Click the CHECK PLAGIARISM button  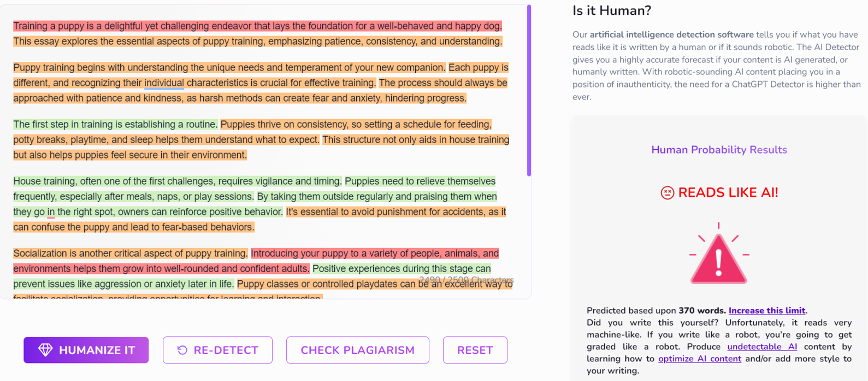[357, 350]
